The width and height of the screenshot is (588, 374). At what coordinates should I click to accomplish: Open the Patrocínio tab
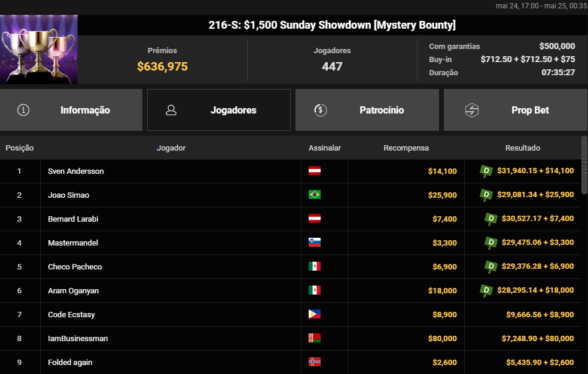367,110
